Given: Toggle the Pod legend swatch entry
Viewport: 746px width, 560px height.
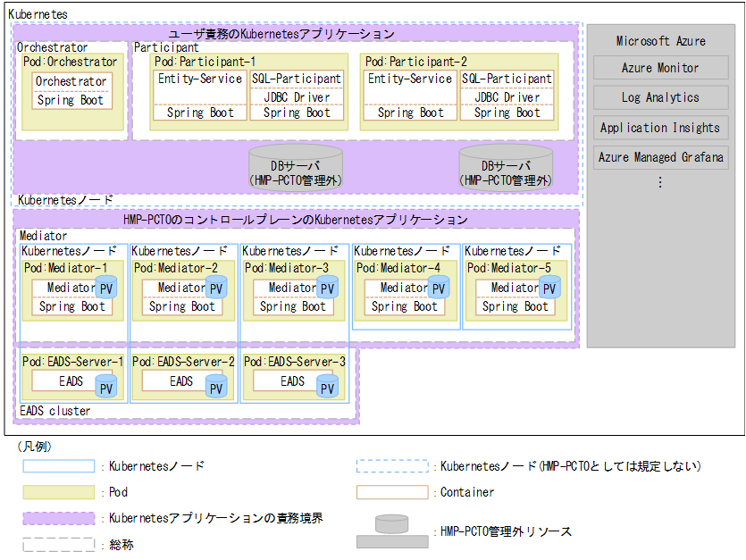Looking at the screenshot, I should (x=58, y=492).
